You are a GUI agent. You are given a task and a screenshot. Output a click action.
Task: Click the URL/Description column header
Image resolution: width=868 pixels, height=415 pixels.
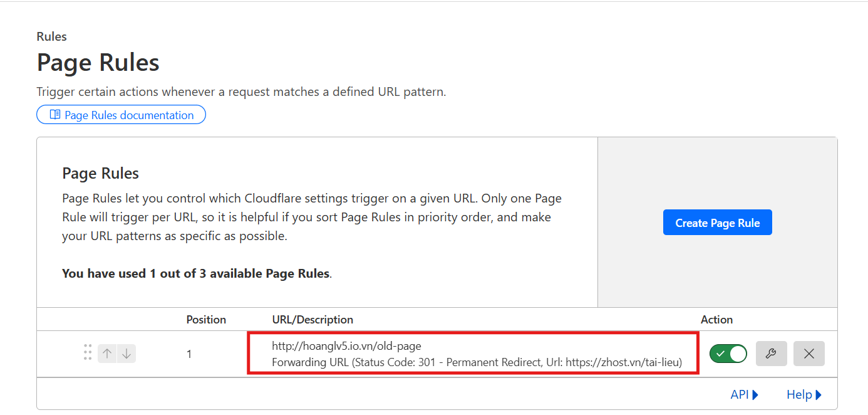[x=313, y=320]
